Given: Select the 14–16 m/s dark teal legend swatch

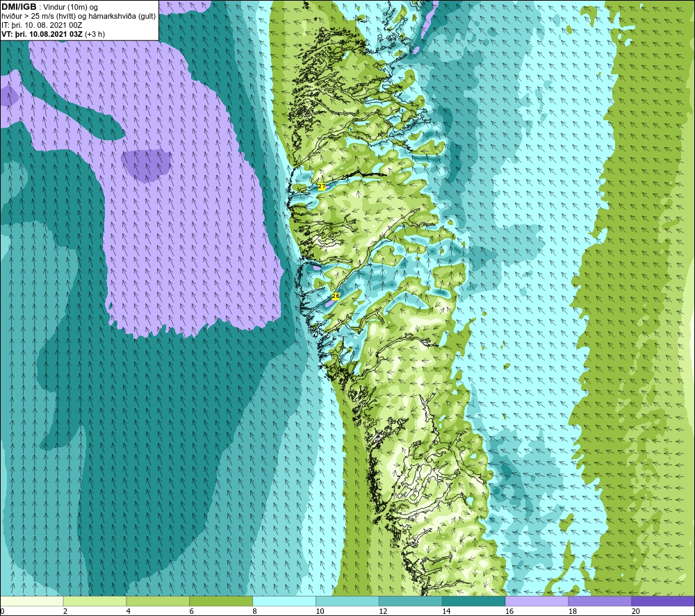Looking at the screenshot, I should pos(473,601).
